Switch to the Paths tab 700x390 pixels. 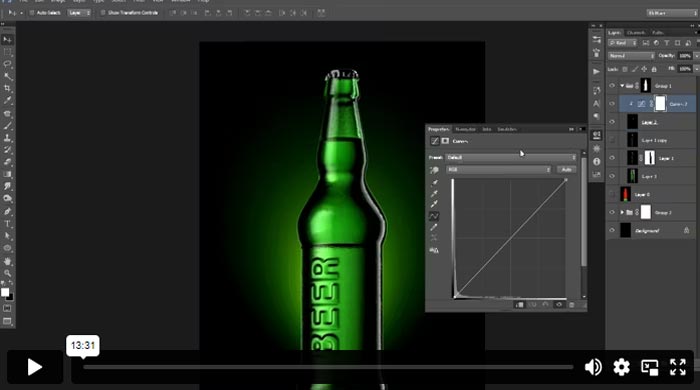coord(658,33)
